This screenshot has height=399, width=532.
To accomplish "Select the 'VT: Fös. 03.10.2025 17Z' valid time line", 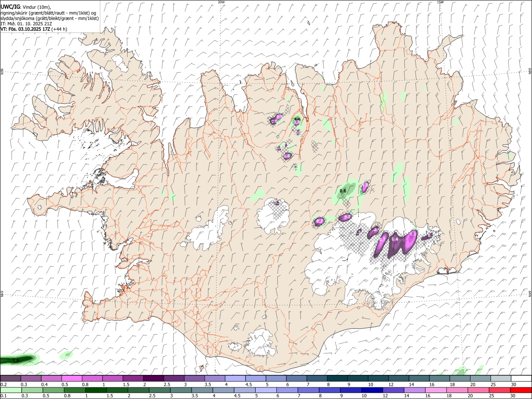I will click(25, 29).
